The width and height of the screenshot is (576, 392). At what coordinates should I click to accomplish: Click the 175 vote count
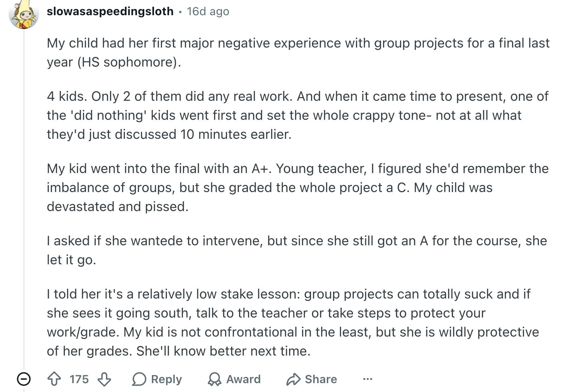(79, 379)
